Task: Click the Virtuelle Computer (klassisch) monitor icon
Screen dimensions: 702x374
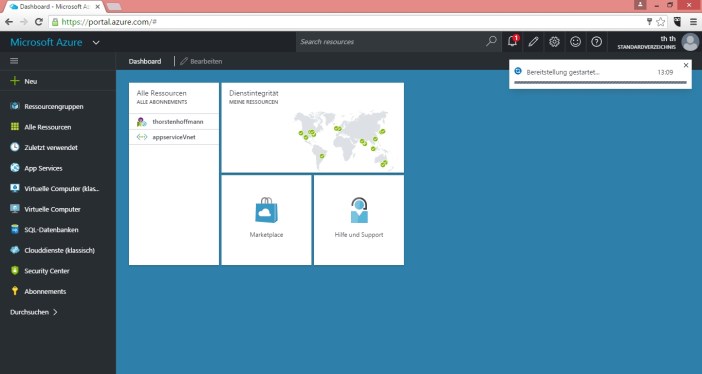Action: pyautogui.click(x=15, y=188)
